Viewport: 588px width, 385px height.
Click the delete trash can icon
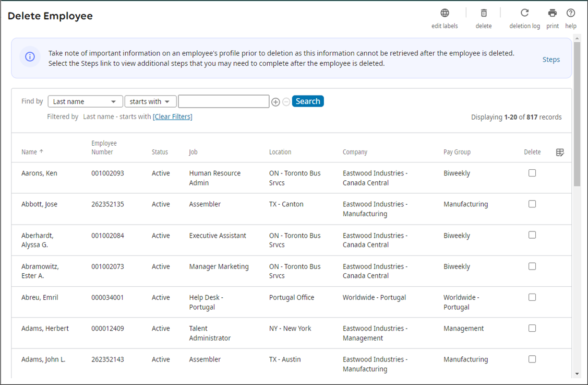pos(484,13)
